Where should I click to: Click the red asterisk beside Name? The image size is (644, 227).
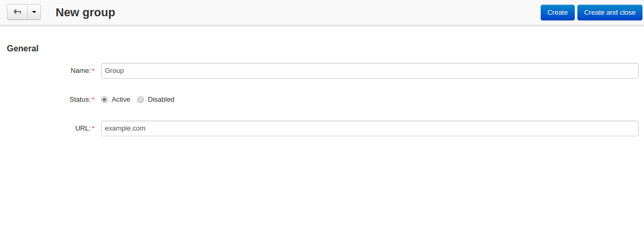[x=93, y=71]
